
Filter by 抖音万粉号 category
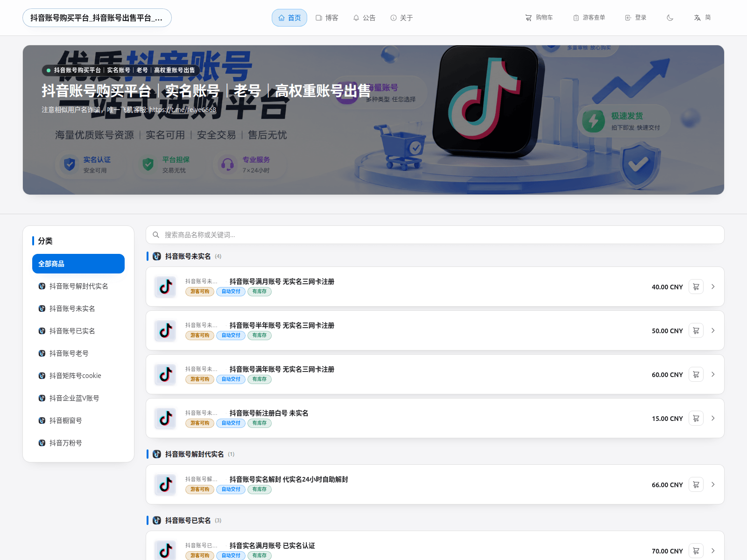click(x=78, y=443)
